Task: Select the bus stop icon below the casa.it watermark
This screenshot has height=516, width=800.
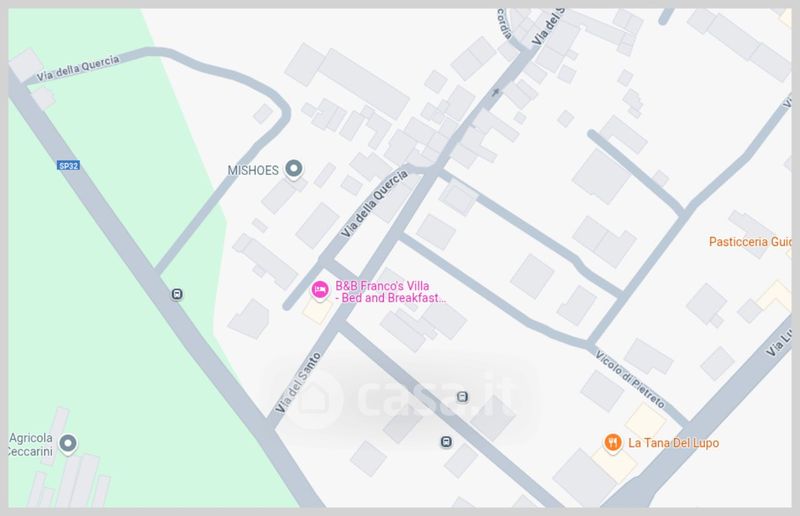Action: (x=446, y=441)
